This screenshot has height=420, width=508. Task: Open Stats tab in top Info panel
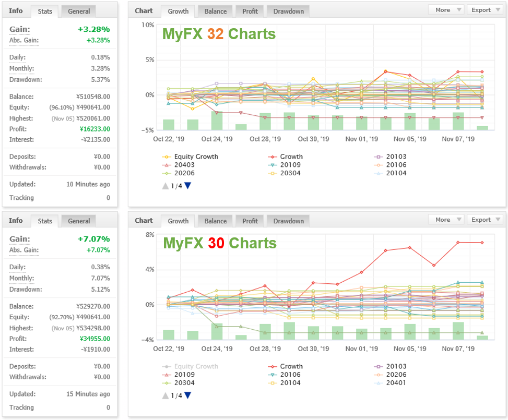[x=45, y=11]
